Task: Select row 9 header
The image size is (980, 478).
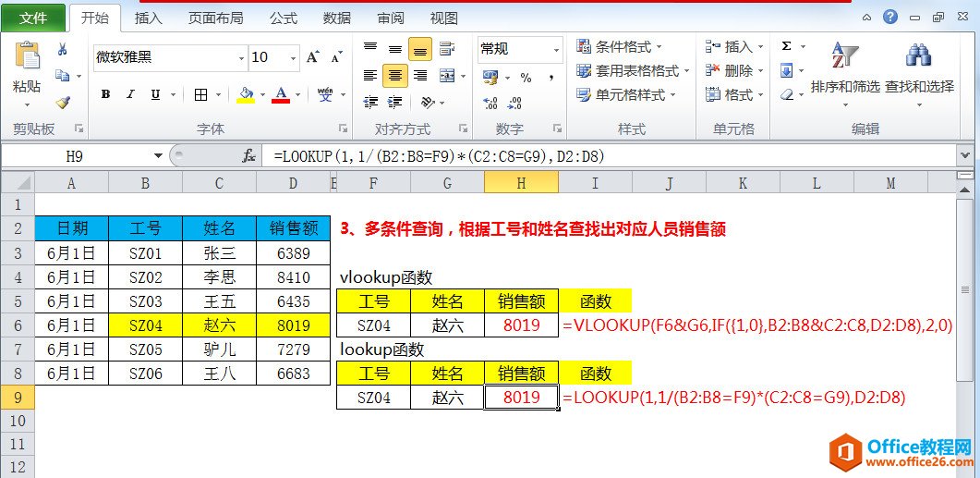Action: click(x=18, y=397)
